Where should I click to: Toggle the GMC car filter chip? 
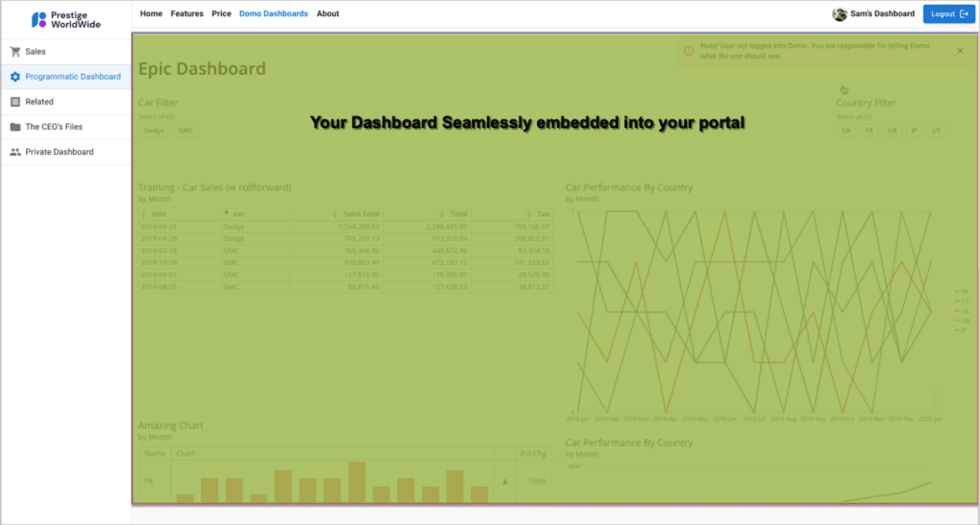(x=186, y=130)
